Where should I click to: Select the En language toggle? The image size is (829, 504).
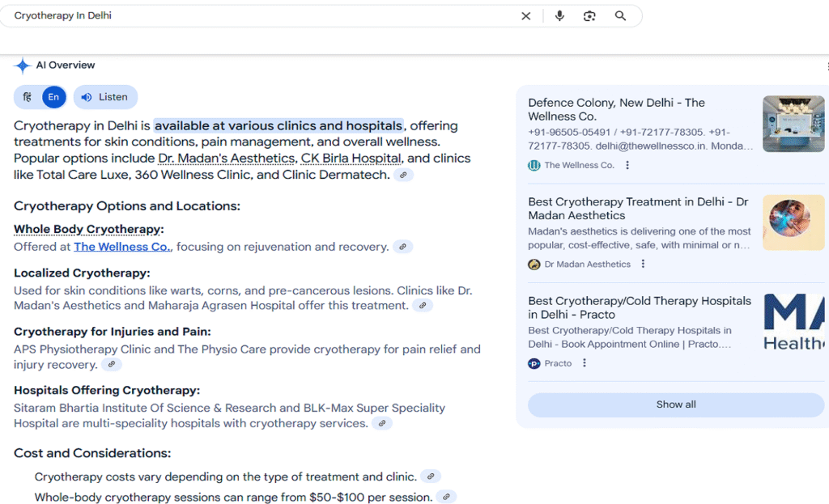tap(54, 97)
